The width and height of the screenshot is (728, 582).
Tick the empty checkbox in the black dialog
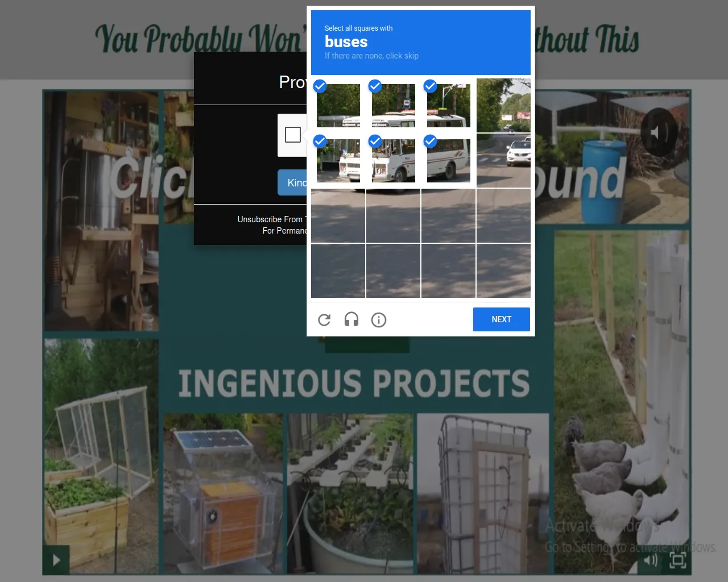[293, 135]
